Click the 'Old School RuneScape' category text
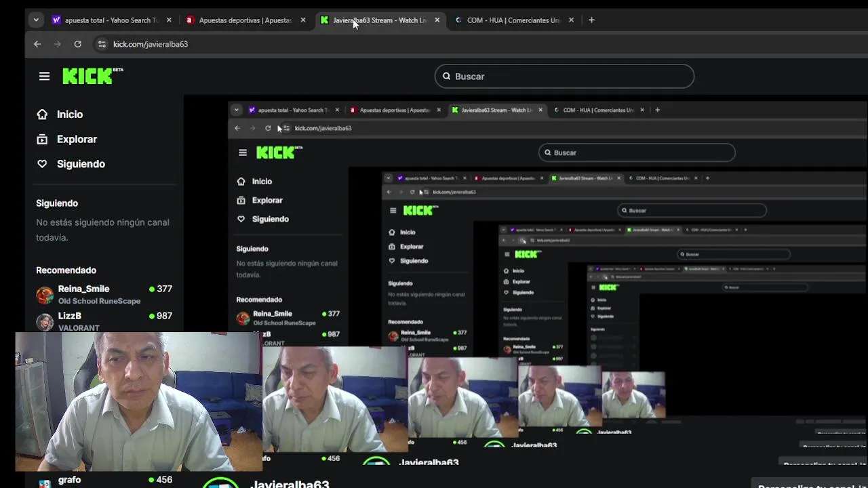 99,301
